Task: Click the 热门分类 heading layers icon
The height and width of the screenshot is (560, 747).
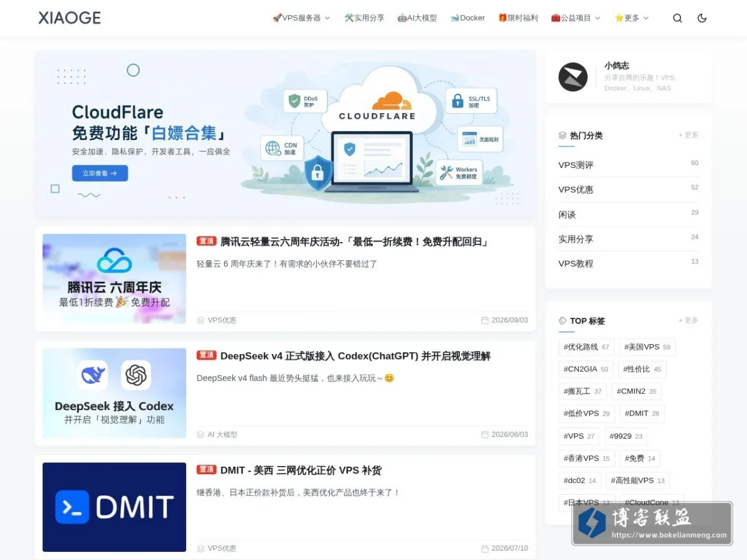Action: pyautogui.click(x=563, y=135)
